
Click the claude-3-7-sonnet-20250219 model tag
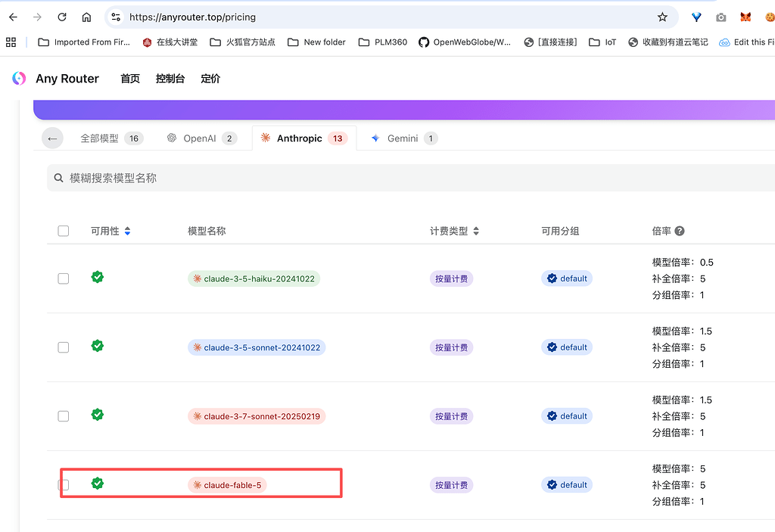257,416
